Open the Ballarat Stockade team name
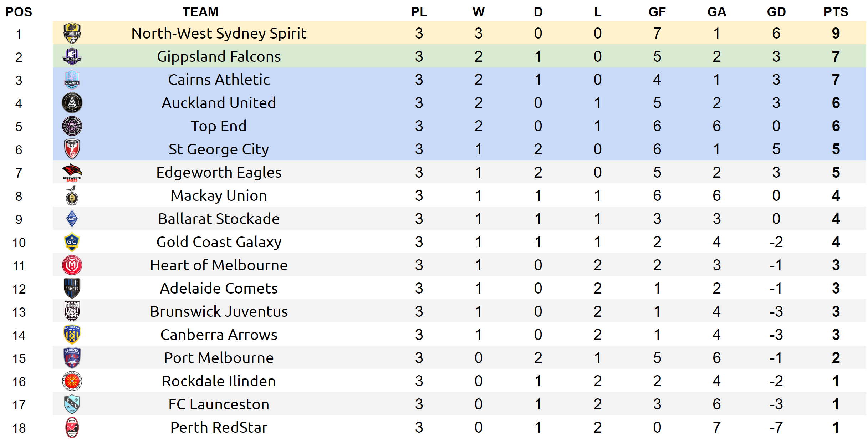 [219, 219]
